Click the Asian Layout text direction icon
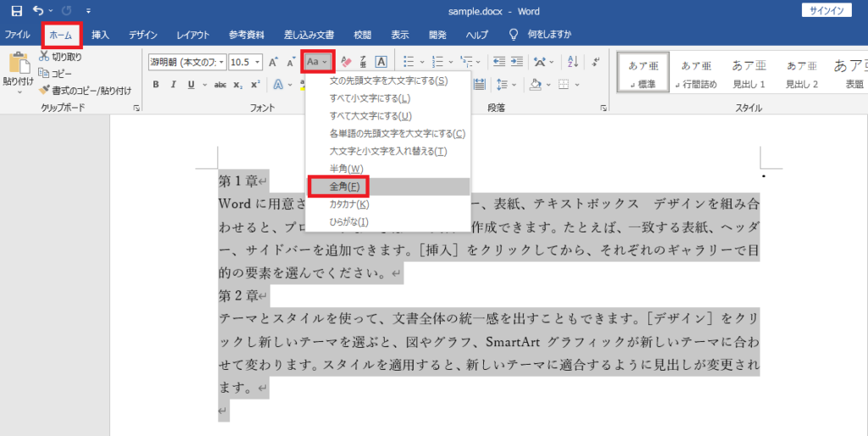 [539, 62]
